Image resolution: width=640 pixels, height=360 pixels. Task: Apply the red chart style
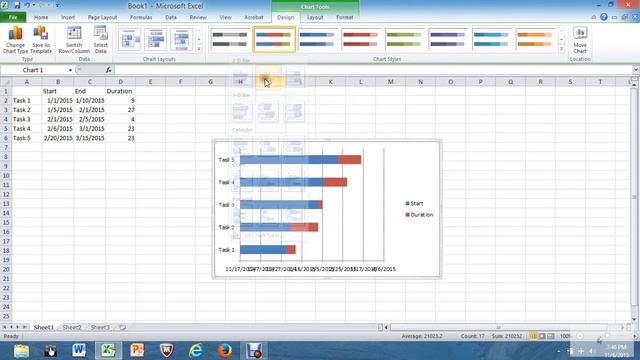[x=360, y=39]
